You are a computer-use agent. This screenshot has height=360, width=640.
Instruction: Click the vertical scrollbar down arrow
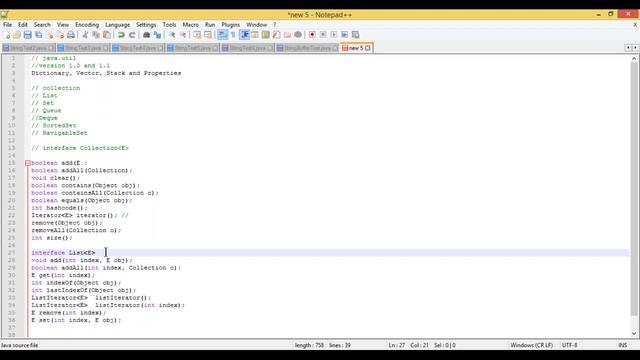634,333
